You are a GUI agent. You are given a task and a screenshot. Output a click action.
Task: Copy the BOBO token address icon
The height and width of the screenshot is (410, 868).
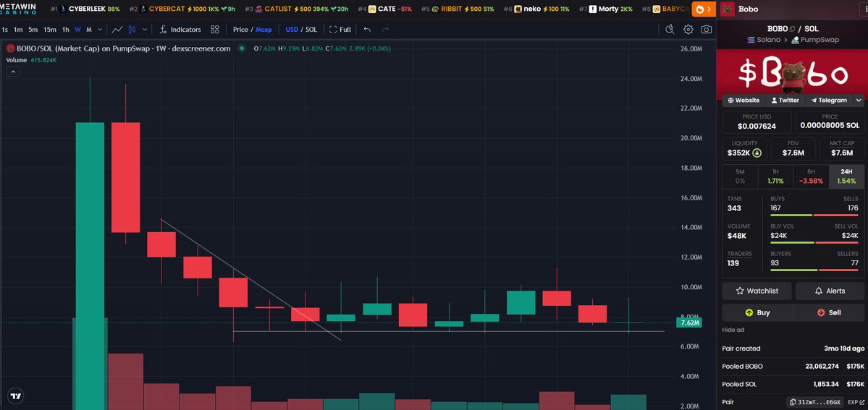pos(792,29)
